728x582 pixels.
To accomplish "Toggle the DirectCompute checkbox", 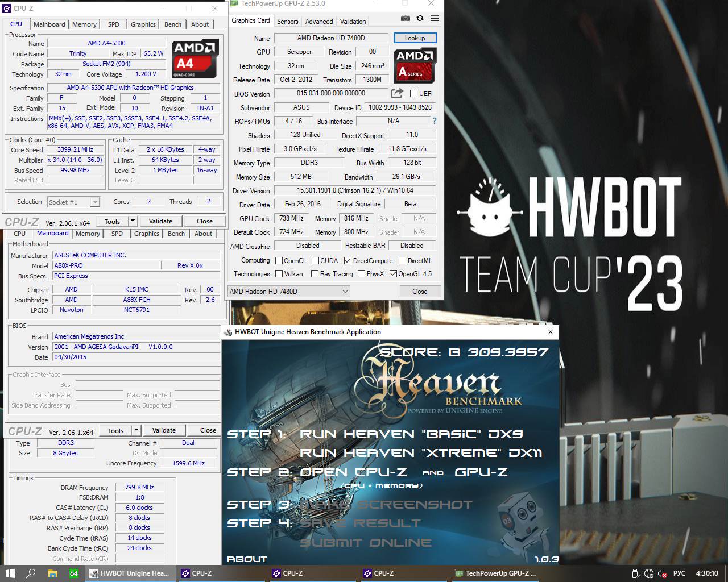I will pos(348,261).
